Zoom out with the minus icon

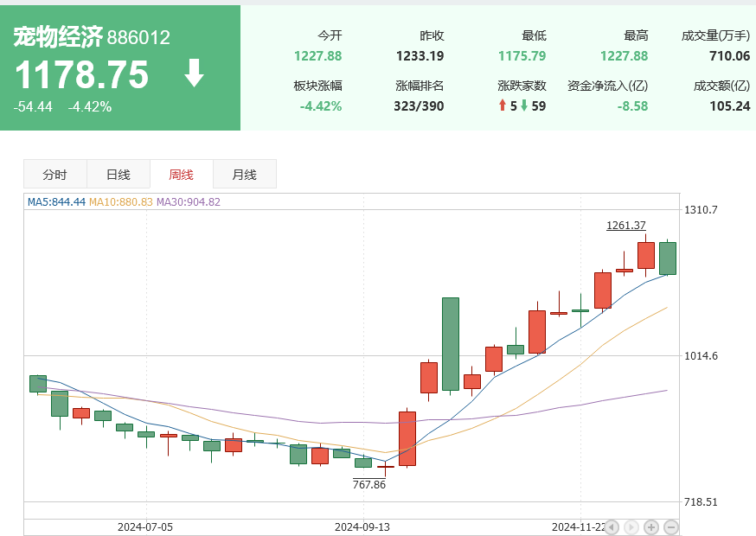[670, 526]
